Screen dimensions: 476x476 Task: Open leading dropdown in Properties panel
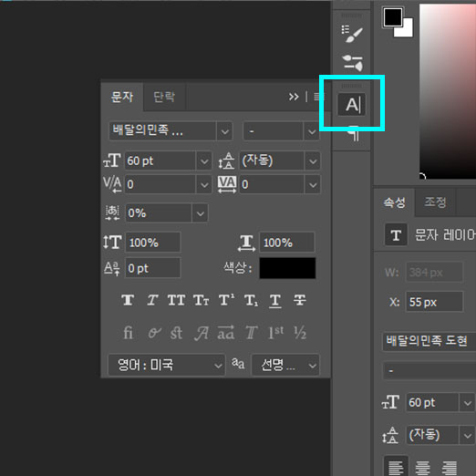coord(468,435)
